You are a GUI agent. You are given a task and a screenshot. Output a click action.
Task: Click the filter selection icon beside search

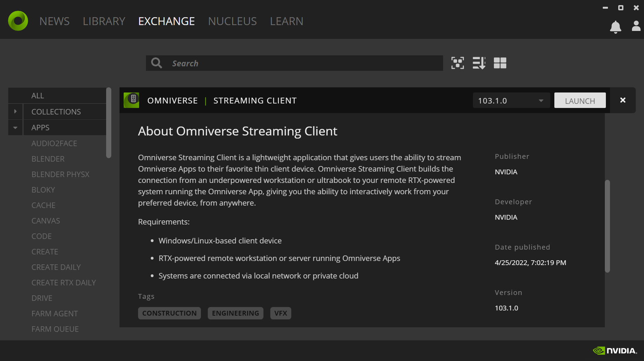(x=457, y=63)
